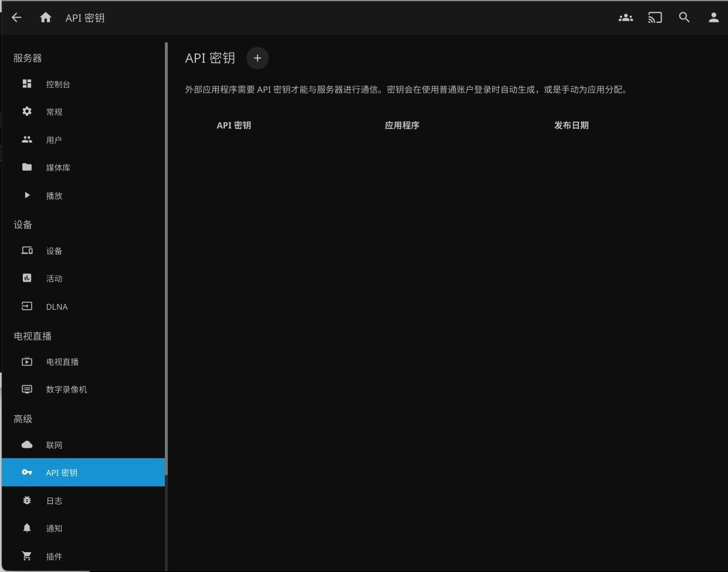728x572 pixels.
Task: Click the 应用程序 column header
Action: coord(402,125)
